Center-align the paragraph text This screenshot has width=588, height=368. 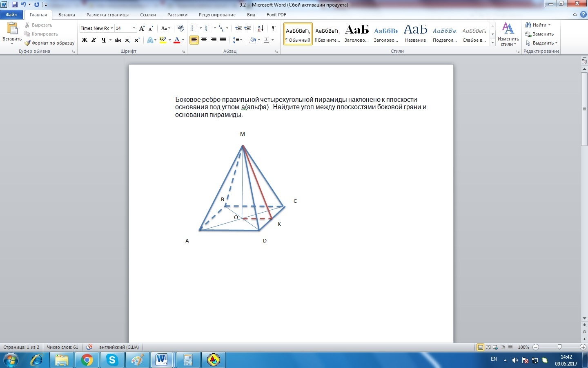[x=204, y=40]
